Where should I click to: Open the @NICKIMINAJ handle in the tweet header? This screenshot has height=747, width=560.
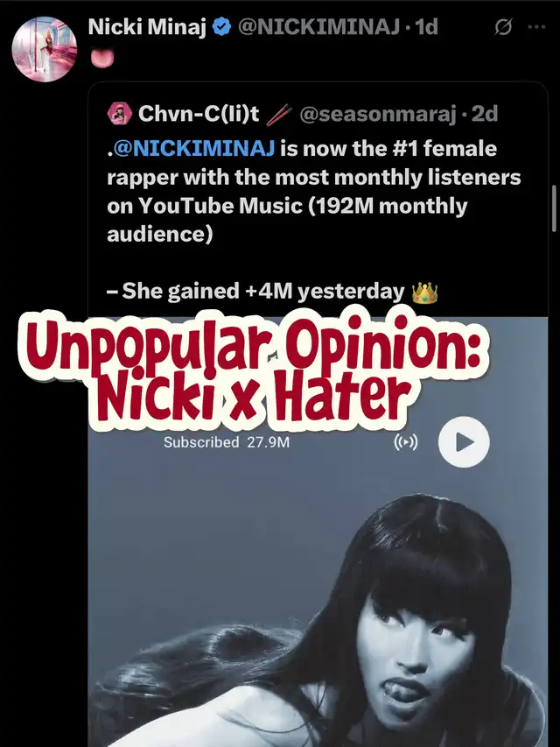(319, 27)
